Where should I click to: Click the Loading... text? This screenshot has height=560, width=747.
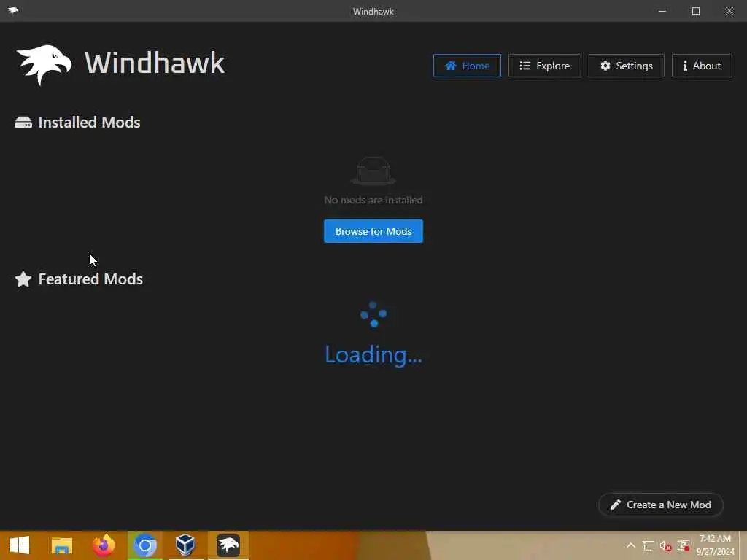point(373,355)
